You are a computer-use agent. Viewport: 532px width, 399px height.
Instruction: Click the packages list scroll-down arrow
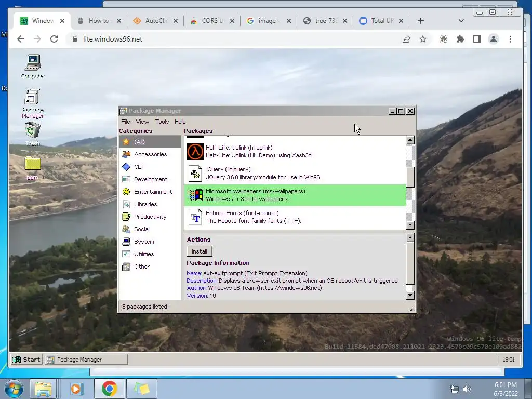point(410,225)
